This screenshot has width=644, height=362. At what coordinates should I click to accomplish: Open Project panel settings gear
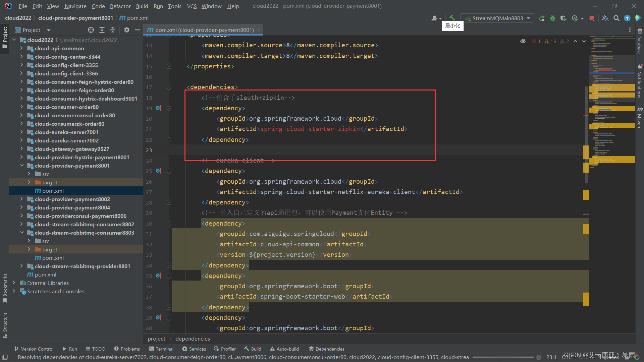(126, 30)
